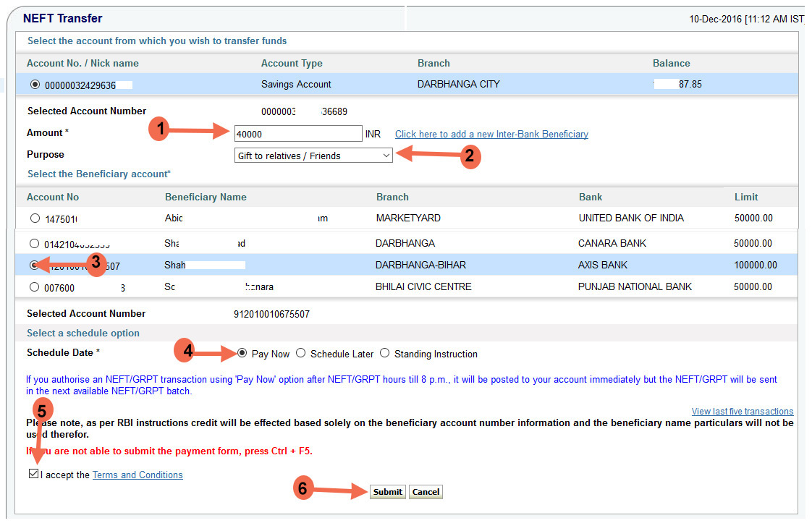Click inside the Amount input field
This screenshot has width=812, height=531.
(x=297, y=133)
